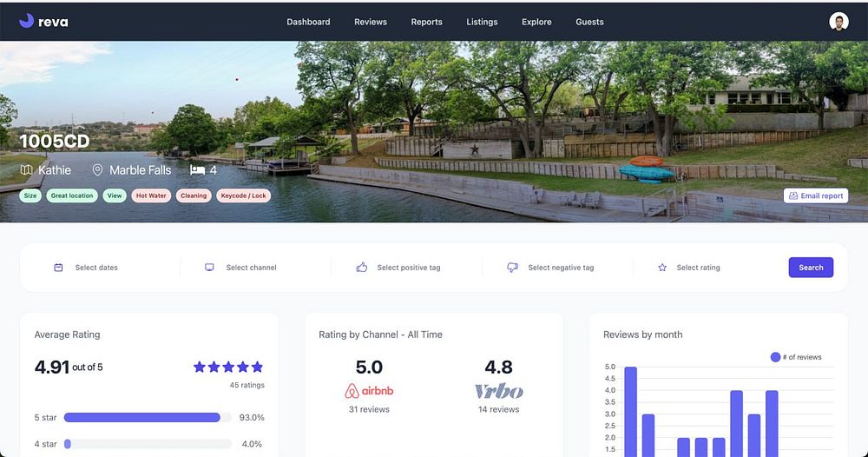Click the 93.0% value
Screen dimensions: 868x457
pos(252,418)
